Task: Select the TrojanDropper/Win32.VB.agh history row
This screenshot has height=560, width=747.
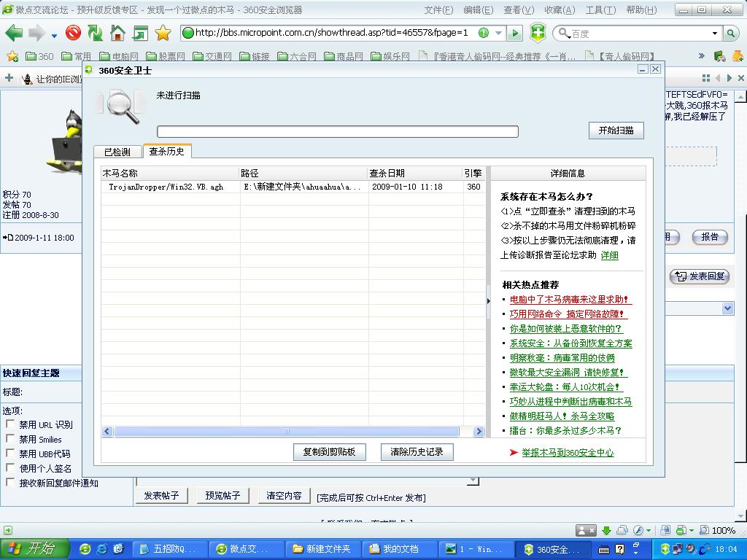Action: (293, 187)
